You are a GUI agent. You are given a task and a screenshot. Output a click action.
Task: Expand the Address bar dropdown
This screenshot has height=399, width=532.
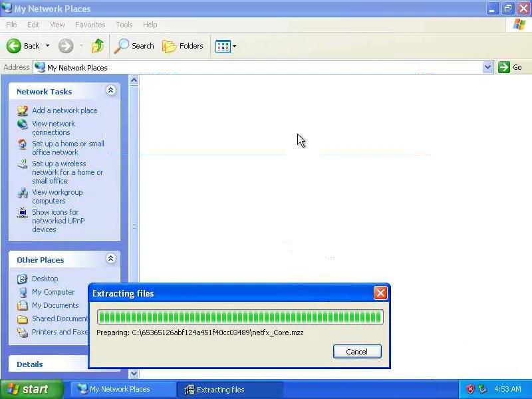[487, 67]
